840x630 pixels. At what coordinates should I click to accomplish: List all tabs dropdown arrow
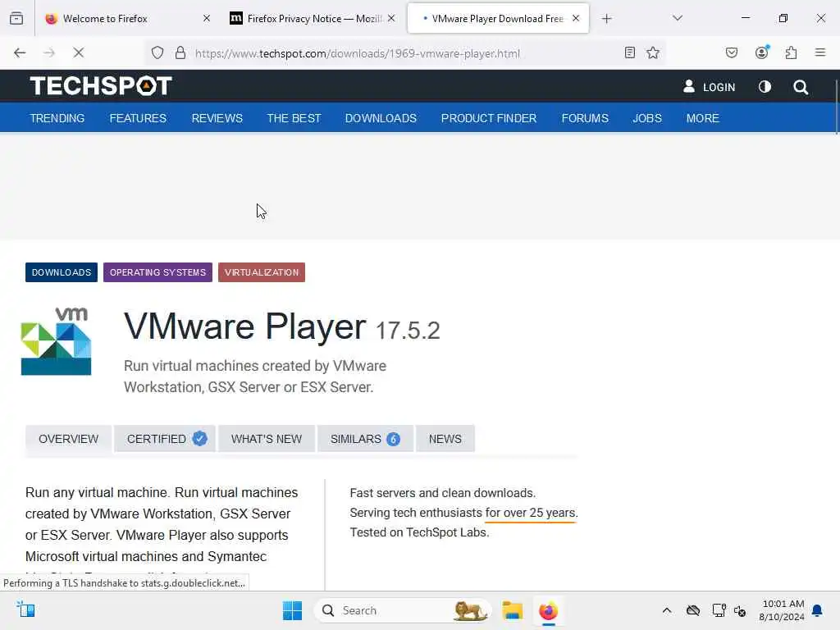pyautogui.click(x=677, y=18)
